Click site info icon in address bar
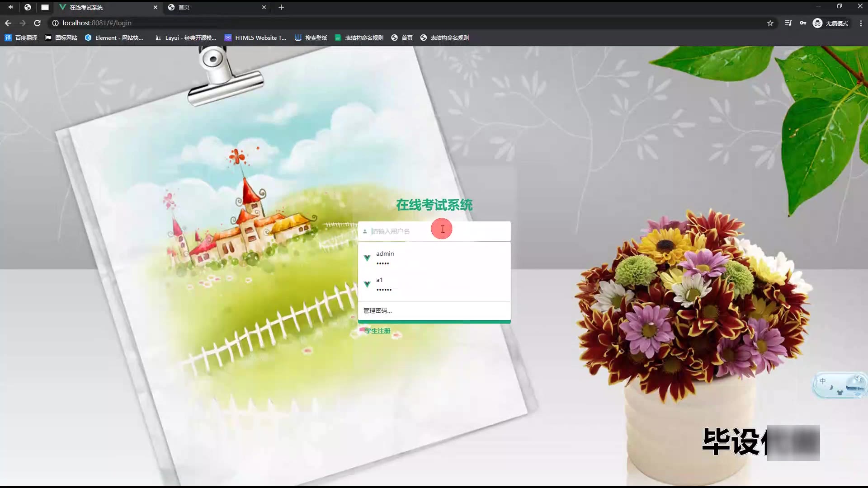Viewport: 868px width, 488px height. pyautogui.click(x=55, y=23)
